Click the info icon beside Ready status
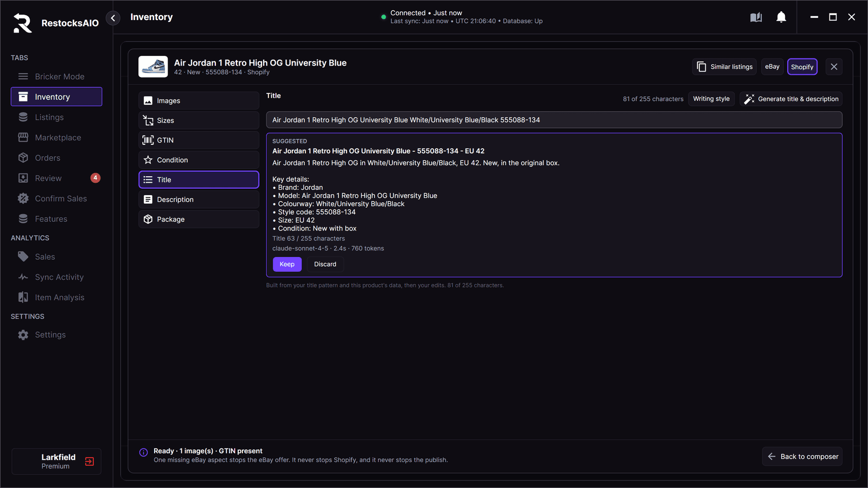This screenshot has width=868, height=488. tap(143, 452)
